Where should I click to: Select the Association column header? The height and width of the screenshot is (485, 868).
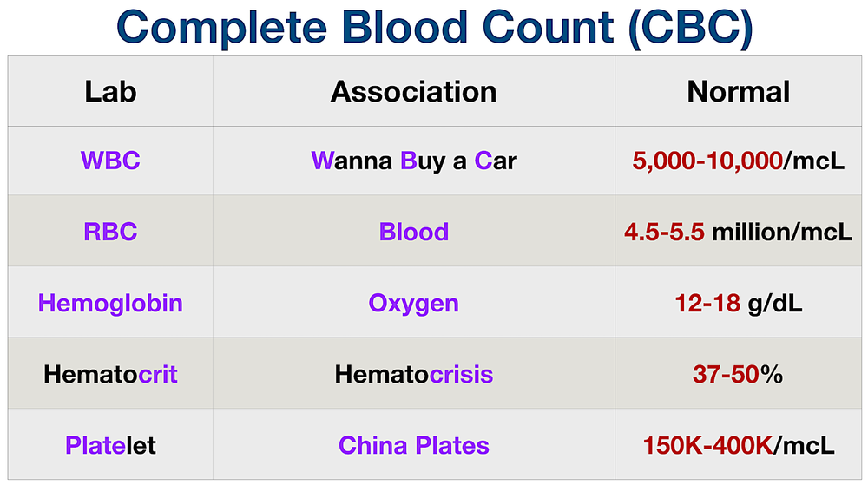click(413, 91)
